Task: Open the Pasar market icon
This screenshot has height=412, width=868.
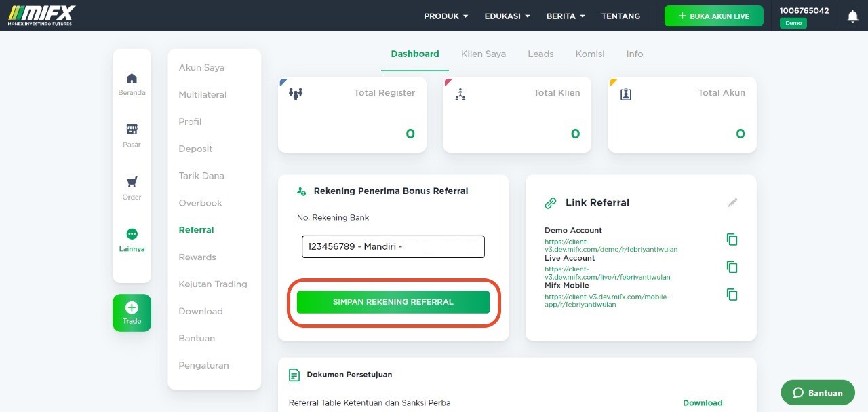Action: click(x=132, y=129)
